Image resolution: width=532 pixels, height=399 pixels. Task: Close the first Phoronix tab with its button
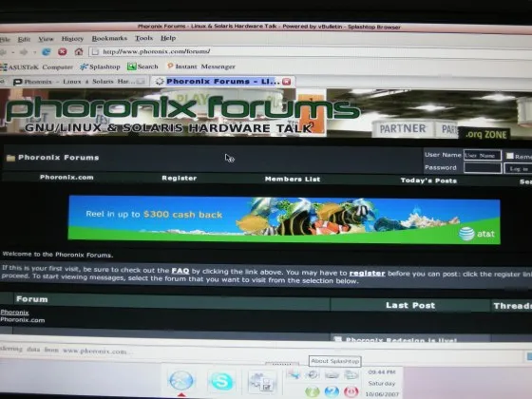pyautogui.click(x=141, y=82)
